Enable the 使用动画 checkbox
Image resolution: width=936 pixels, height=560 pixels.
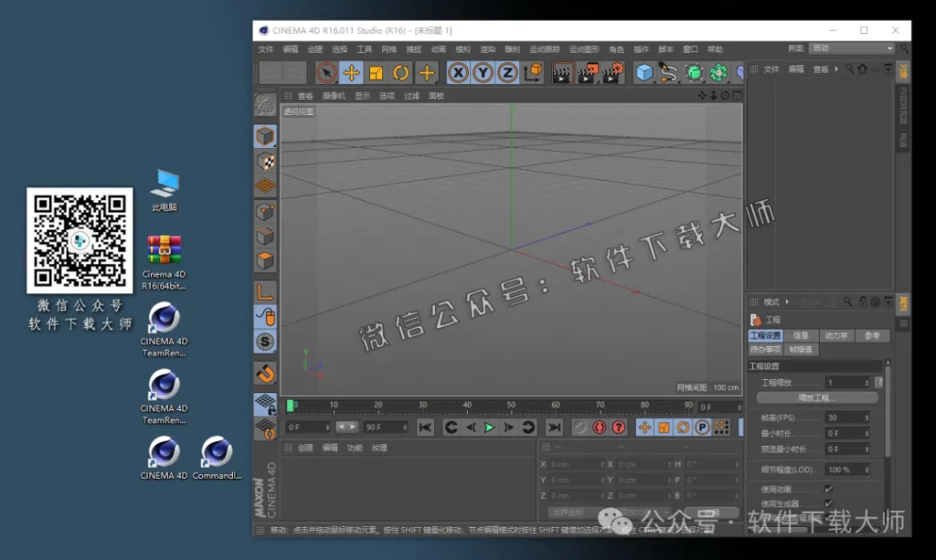click(828, 487)
